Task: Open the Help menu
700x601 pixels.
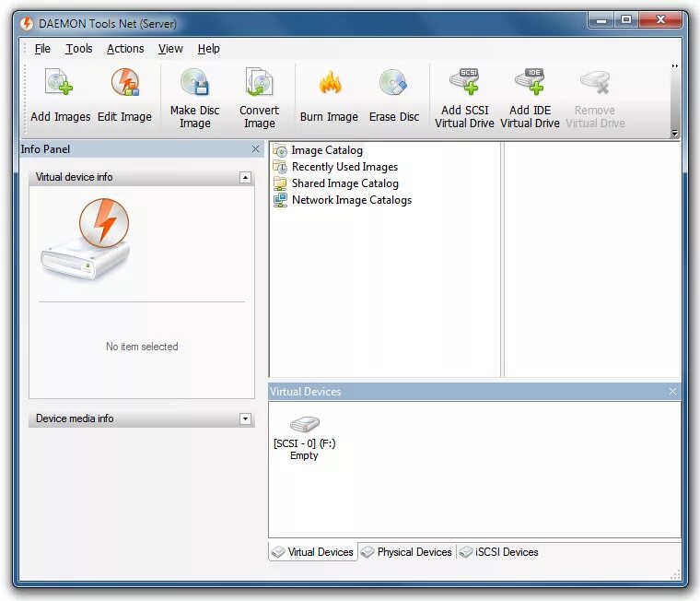Action: pyautogui.click(x=208, y=49)
